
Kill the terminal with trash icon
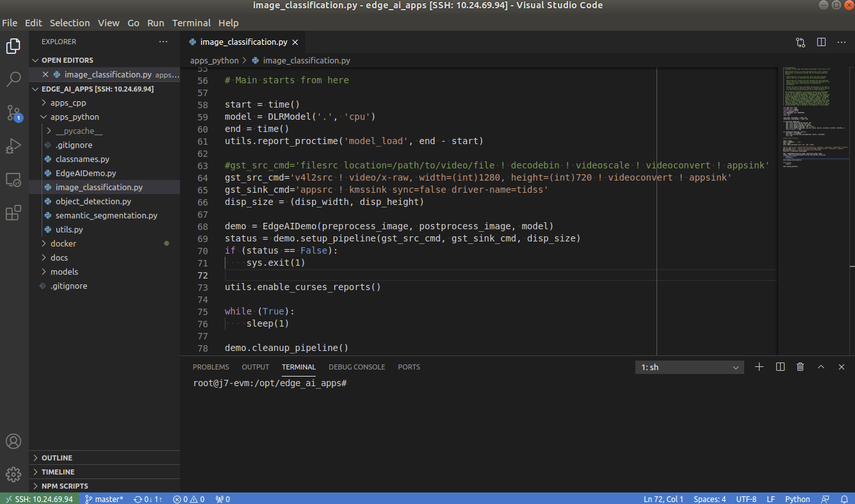(x=800, y=367)
